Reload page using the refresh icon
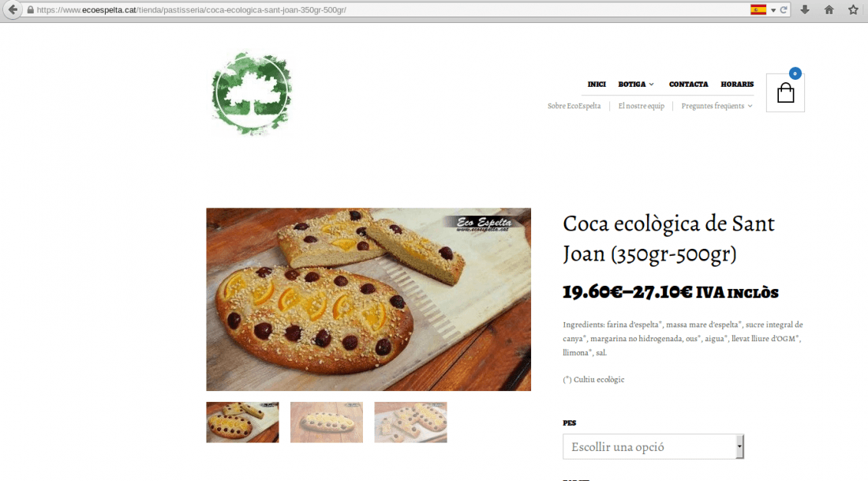The height and width of the screenshot is (481, 868). click(x=784, y=9)
